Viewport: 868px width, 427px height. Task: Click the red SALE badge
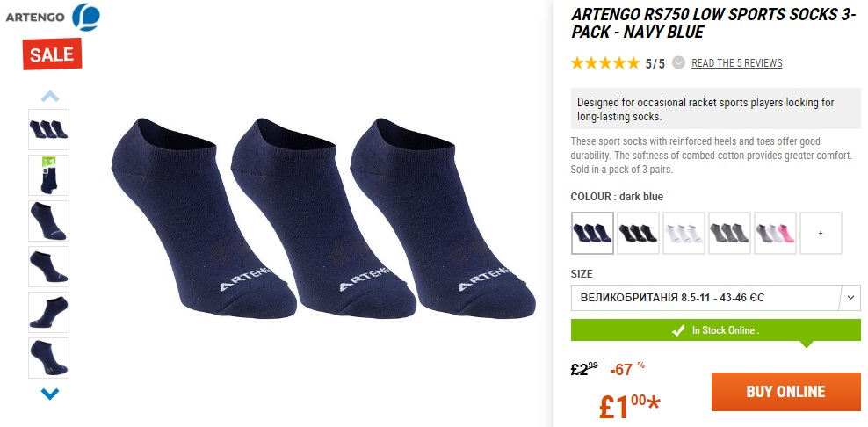point(52,54)
